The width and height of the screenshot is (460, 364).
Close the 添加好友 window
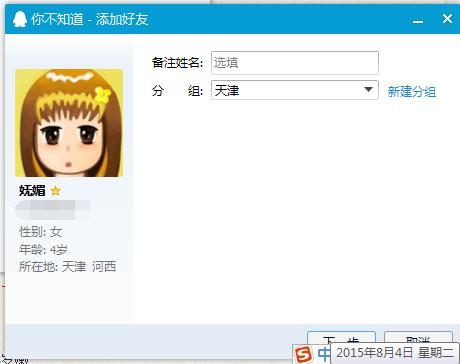tap(447, 18)
